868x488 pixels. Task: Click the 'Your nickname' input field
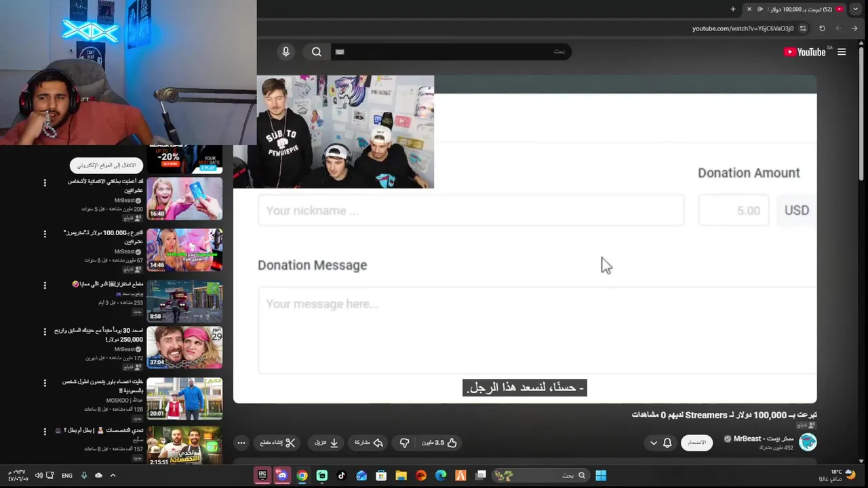click(471, 211)
